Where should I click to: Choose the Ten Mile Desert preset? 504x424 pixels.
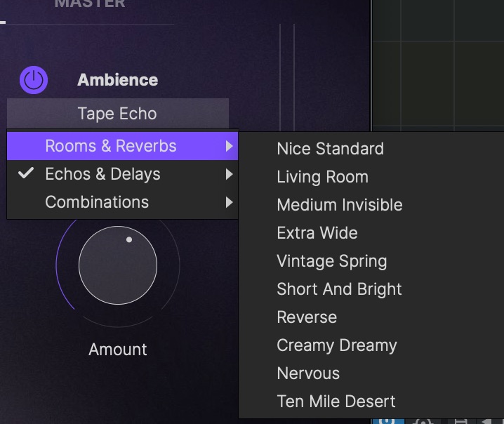336,402
